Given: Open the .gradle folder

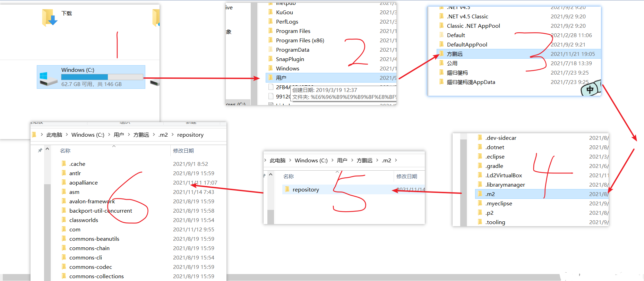Looking at the screenshot, I should tap(494, 166).
